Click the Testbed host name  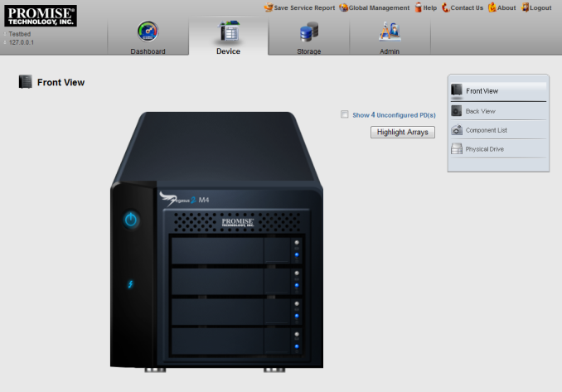pyautogui.click(x=20, y=34)
